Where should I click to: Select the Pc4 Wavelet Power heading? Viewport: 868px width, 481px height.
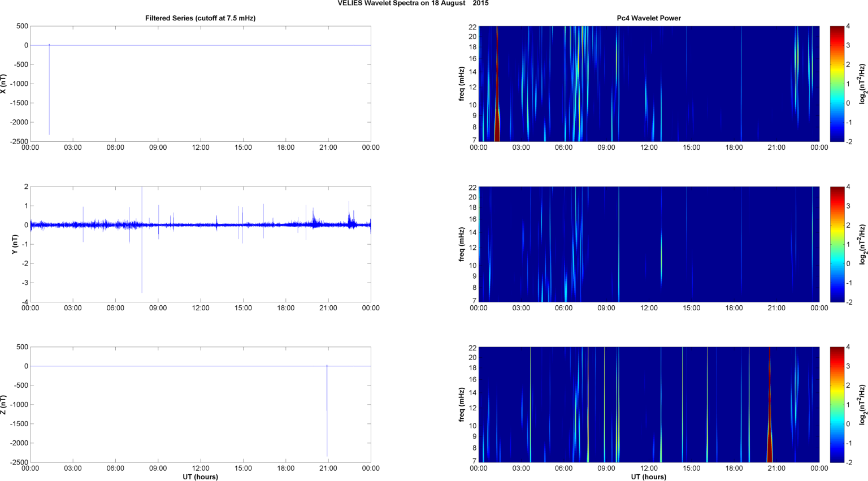coord(648,18)
